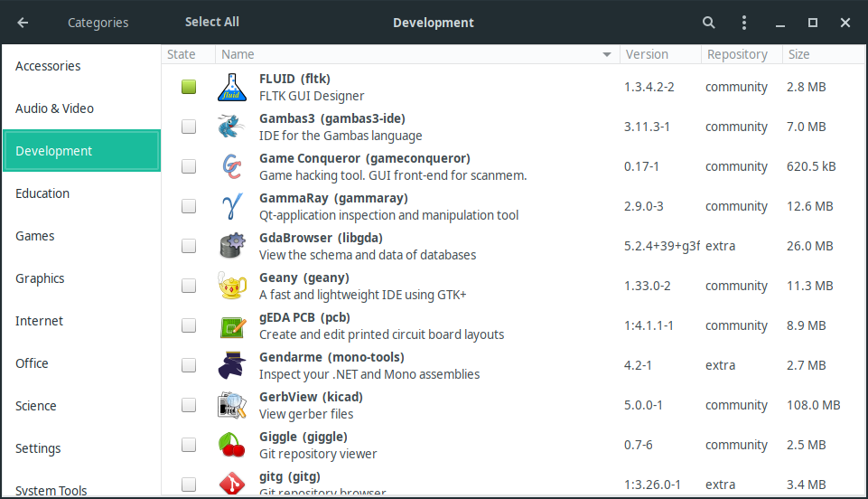Screen dimensions: 868x499
Task: Sort by the Size column header
Action: click(x=824, y=54)
